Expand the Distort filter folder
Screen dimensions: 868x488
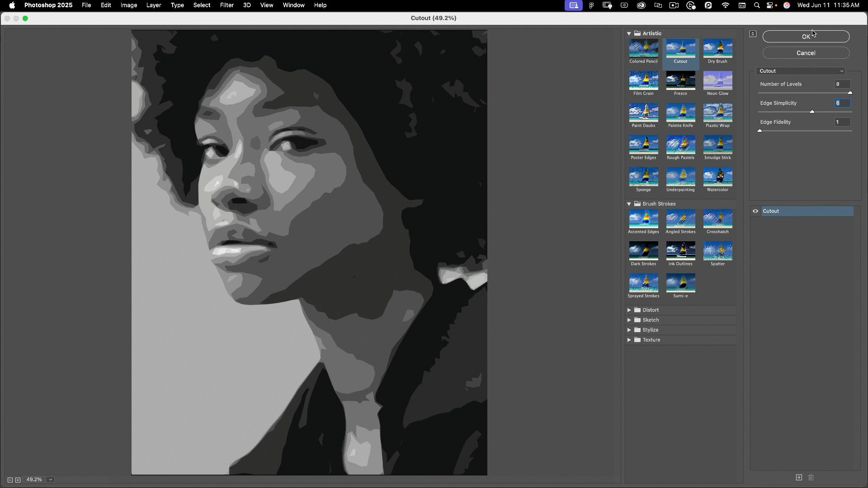(x=629, y=310)
